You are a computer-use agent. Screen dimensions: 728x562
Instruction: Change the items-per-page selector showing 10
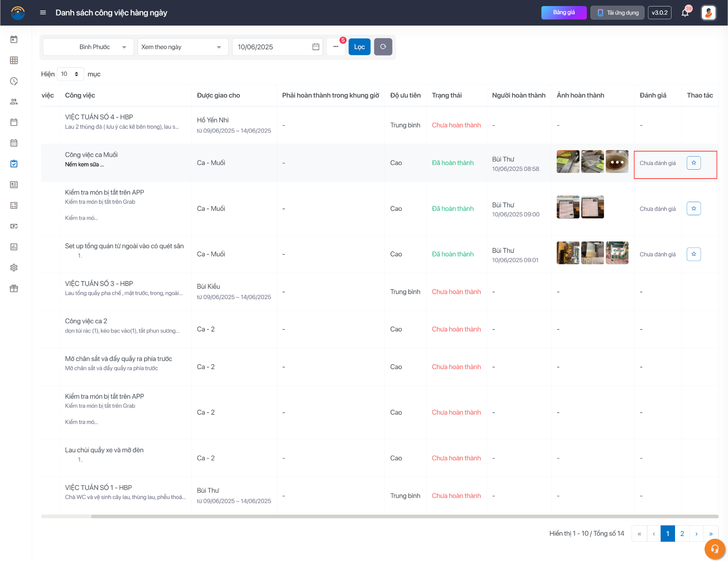click(x=70, y=74)
